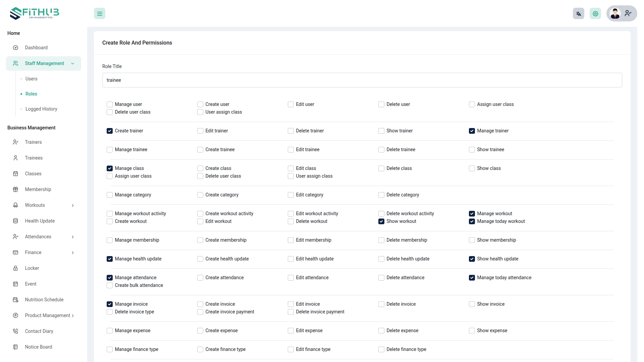Click the hamburger menu toggle icon
The height and width of the screenshot is (362, 644).
[100, 14]
